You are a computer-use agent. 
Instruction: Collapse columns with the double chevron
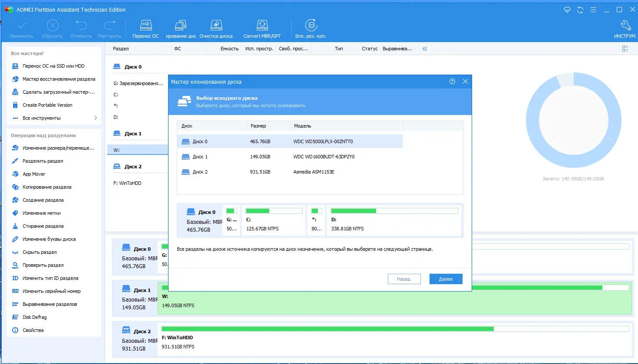425,49
